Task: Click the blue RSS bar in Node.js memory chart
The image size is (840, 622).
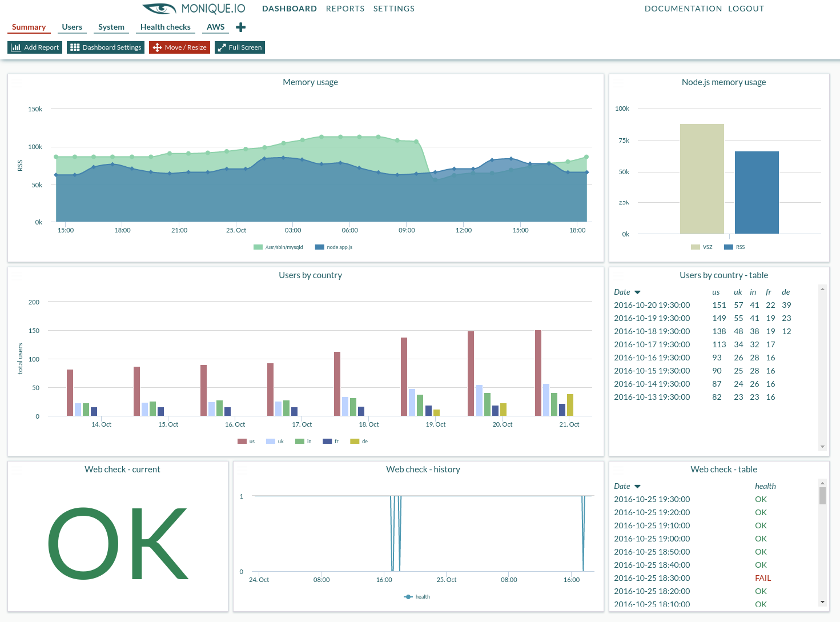Action: 757,192
